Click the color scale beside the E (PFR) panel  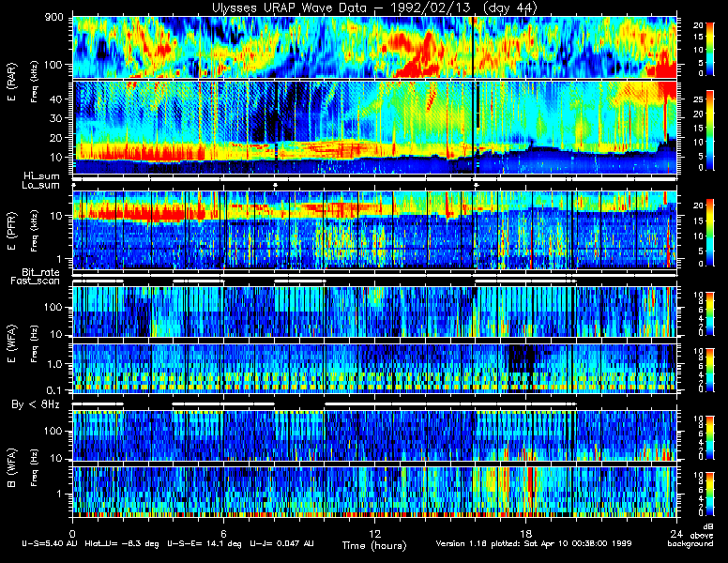[710, 233]
